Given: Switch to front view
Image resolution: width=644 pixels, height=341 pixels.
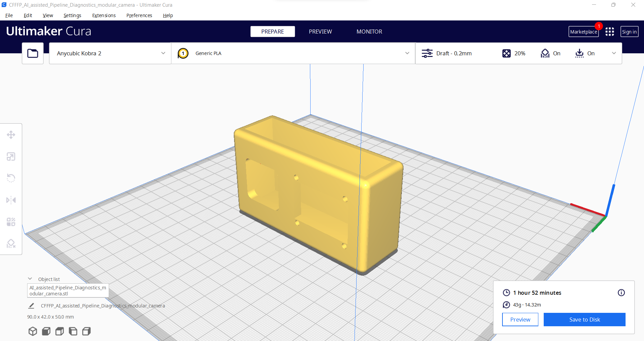Looking at the screenshot, I should click(46, 331).
